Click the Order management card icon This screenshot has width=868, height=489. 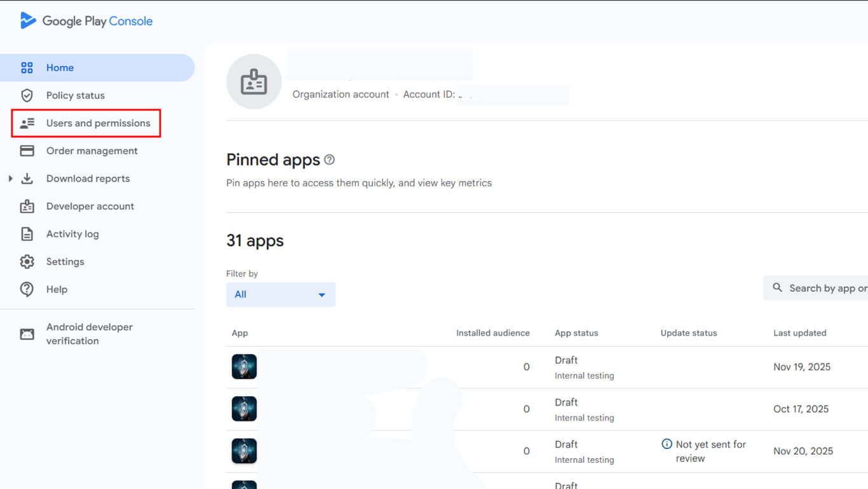point(27,151)
